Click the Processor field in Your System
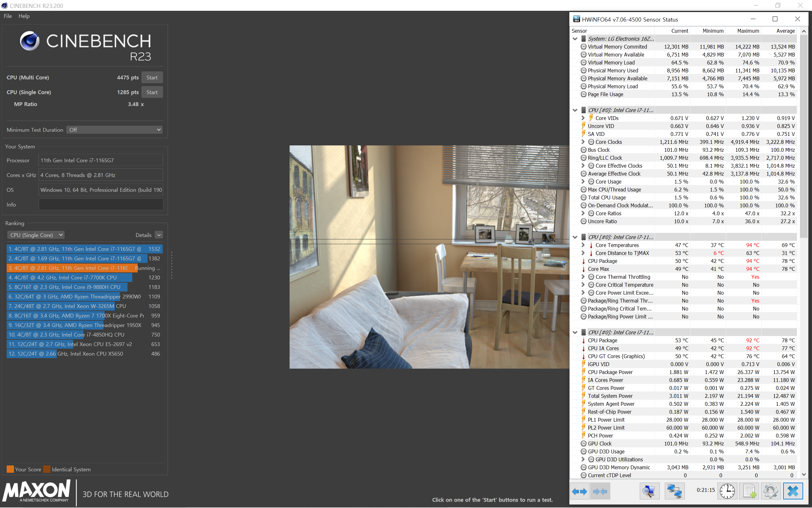The image size is (812, 508). (101, 160)
